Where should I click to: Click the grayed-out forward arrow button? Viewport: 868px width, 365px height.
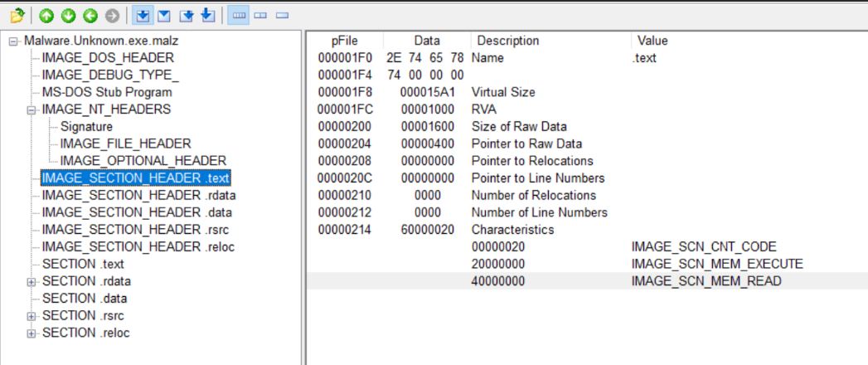point(111,16)
